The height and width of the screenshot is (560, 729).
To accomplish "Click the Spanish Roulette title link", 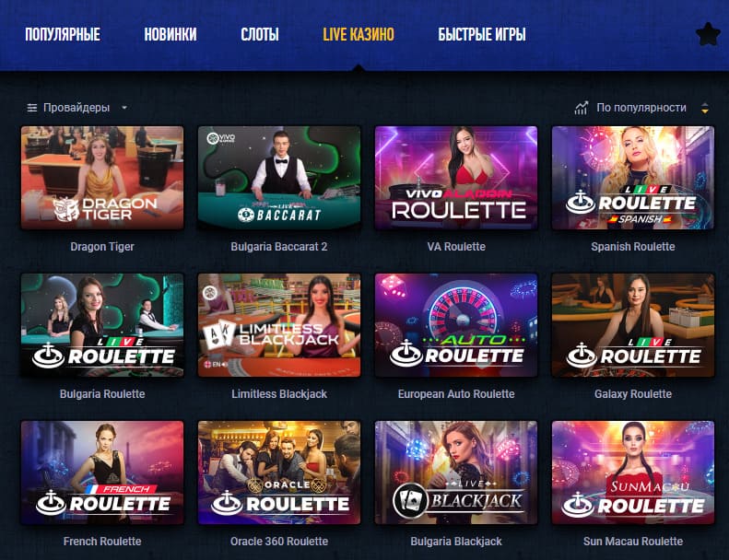I will click(x=633, y=247).
